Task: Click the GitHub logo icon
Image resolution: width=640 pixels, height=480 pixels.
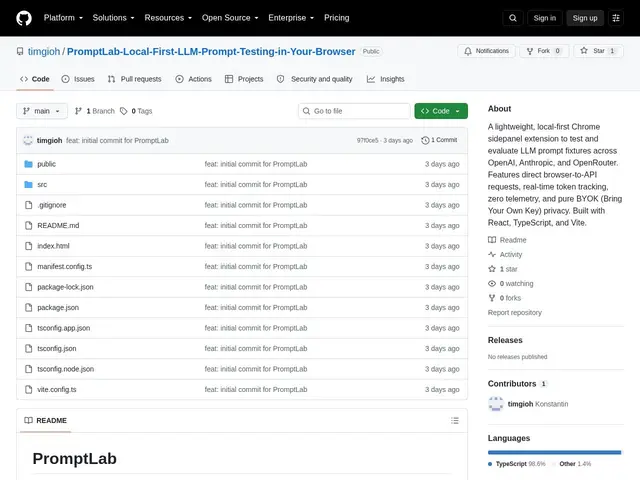Action: click(x=24, y=18)
